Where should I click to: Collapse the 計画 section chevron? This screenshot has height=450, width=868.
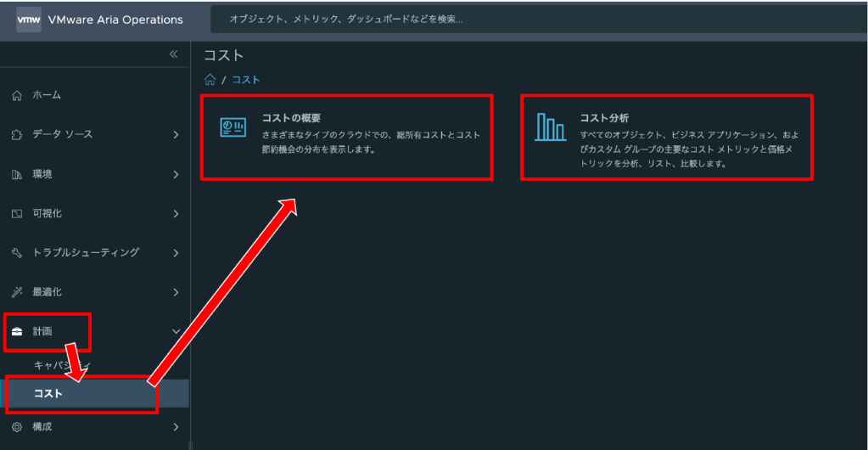(x=176, y=331)
